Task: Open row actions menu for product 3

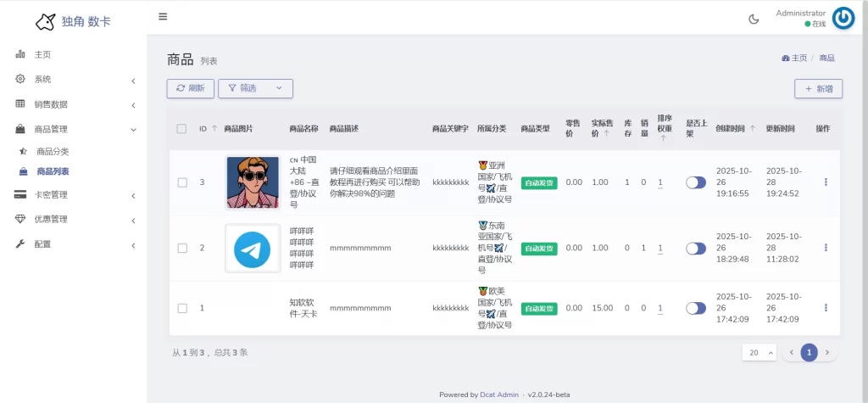Action: (x=826, y=182)
